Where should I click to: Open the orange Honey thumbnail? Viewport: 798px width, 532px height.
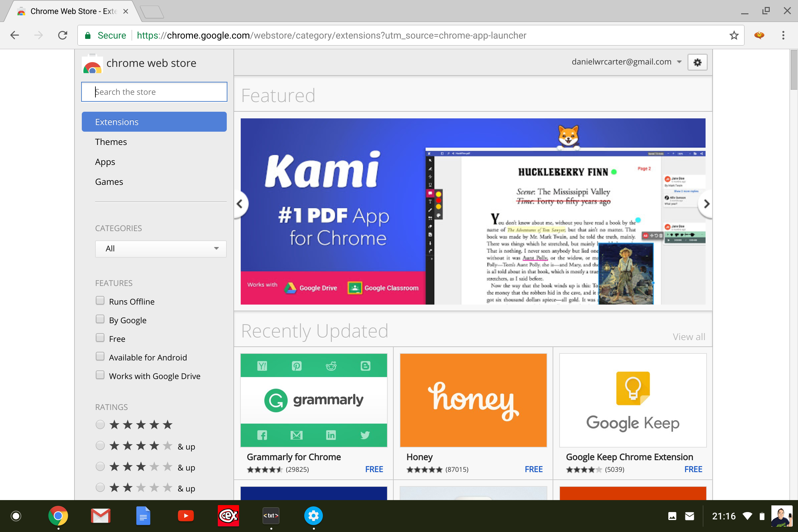coord(473,400)
